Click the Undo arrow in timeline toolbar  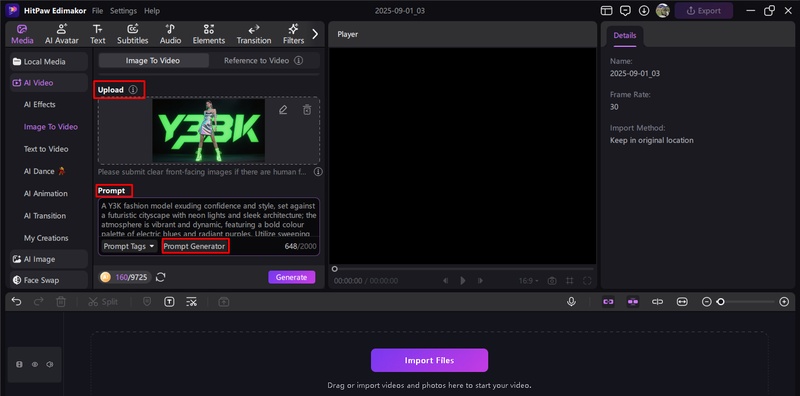(x=17, y=302)
